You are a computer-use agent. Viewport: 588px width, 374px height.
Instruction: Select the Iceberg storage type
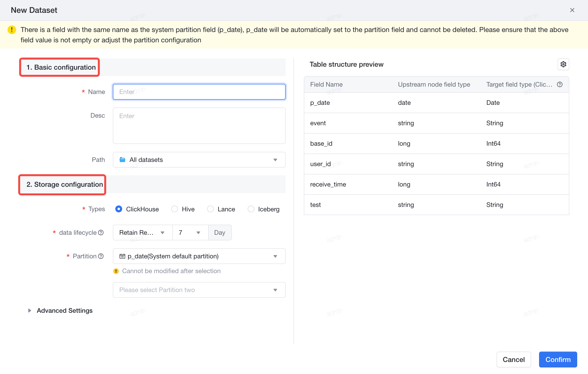264,209
